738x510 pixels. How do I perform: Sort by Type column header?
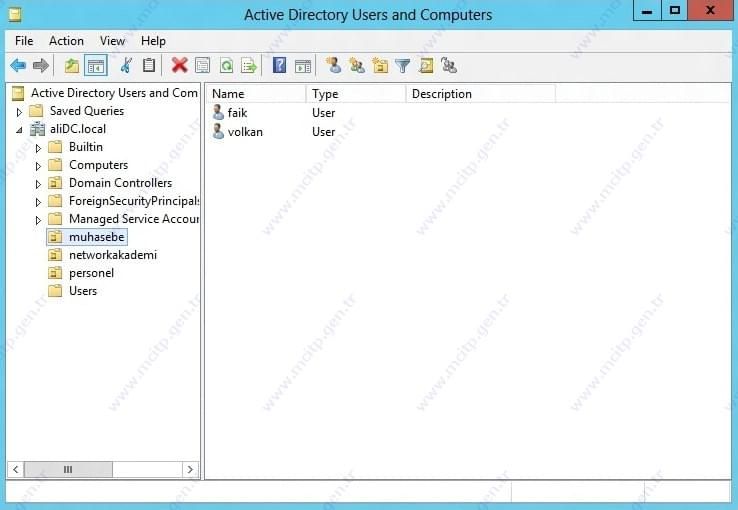pyautogui.click(x=356, y=94)
